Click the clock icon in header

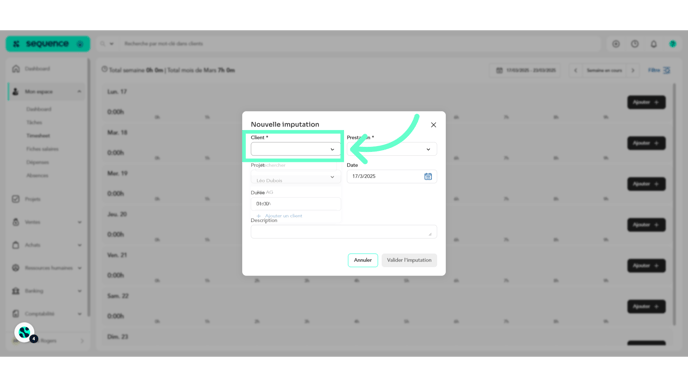[x=635, y=44]
